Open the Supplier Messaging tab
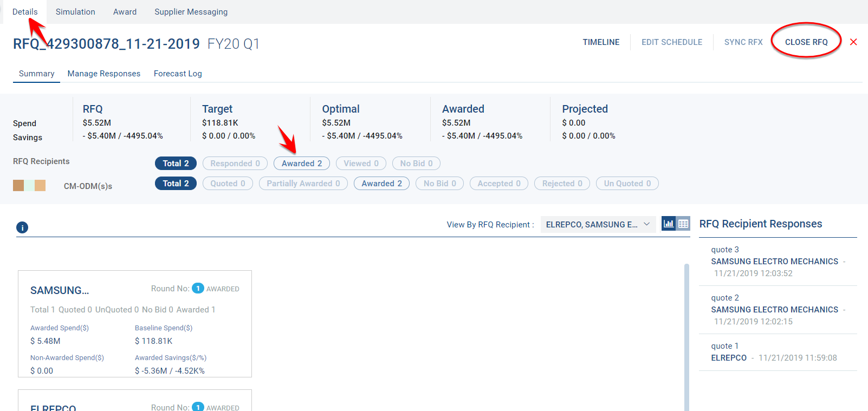This screenshot has height=411, width=868. point(191,12)
